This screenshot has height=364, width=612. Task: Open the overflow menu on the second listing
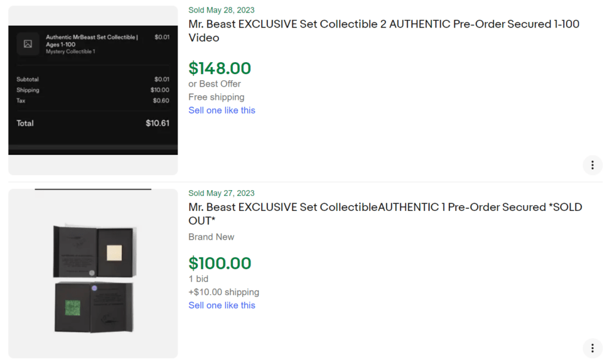pyautogui.click(x=592, y=347)
